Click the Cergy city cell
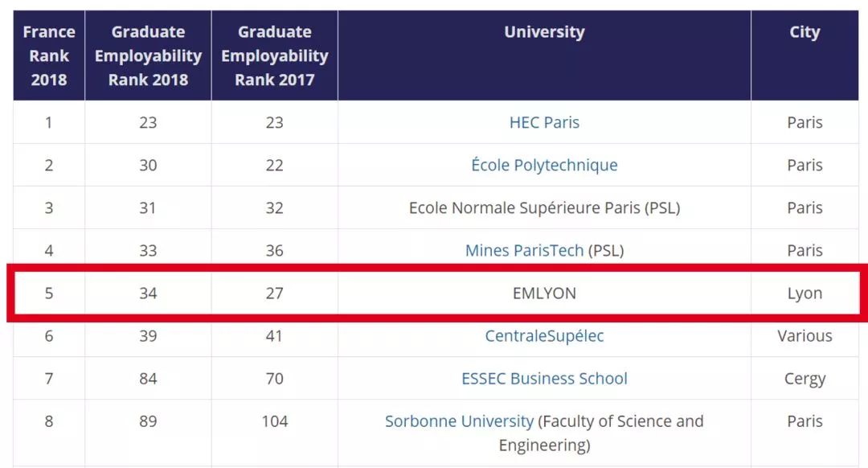Image resolution: width=868 pixels, height=468 pixels. (805, 378)
